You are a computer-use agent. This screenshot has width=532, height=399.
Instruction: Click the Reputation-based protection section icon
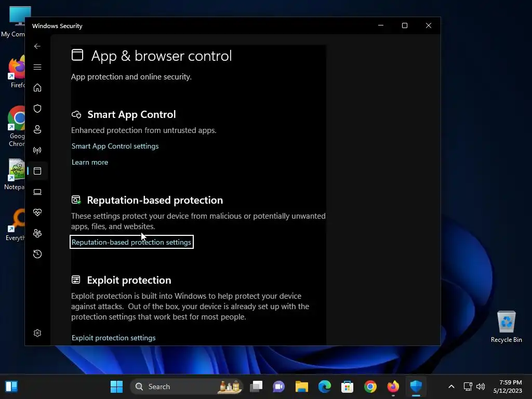(76, 200)
